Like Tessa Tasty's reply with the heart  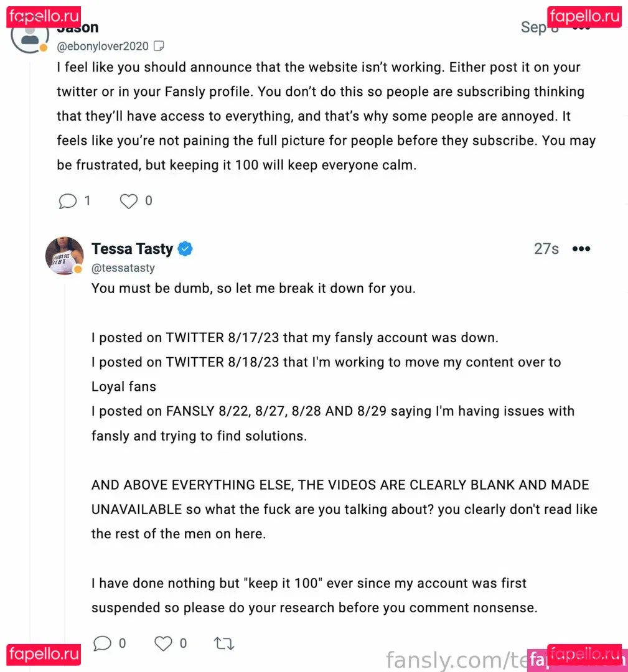pos(163,643)
